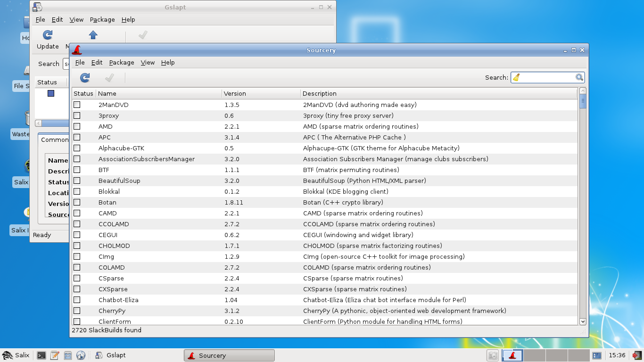Open the file manager panel launcher
Screen dimensions: 644x362
68,355
